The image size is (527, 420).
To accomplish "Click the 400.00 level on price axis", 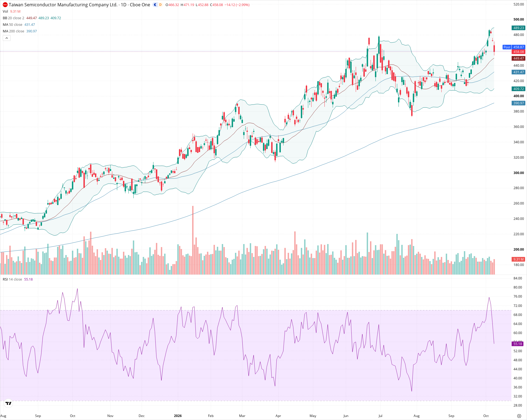I will (x=518, y=96).
